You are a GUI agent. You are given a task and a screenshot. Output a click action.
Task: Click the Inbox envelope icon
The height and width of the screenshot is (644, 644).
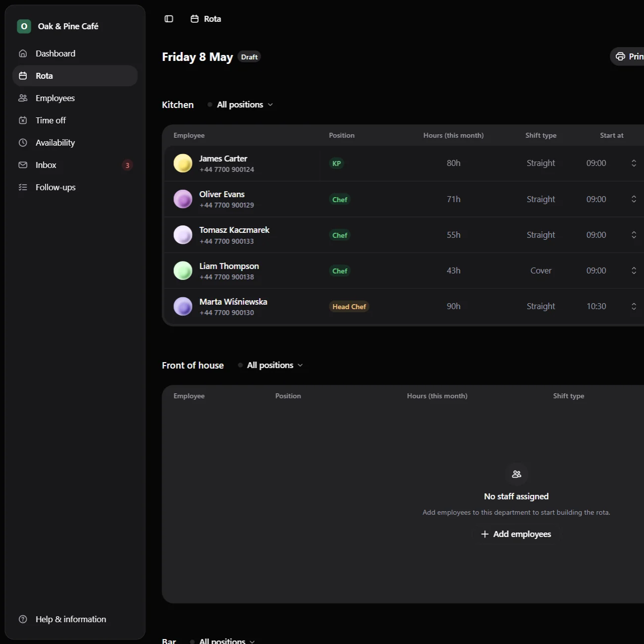pos(23,165)
